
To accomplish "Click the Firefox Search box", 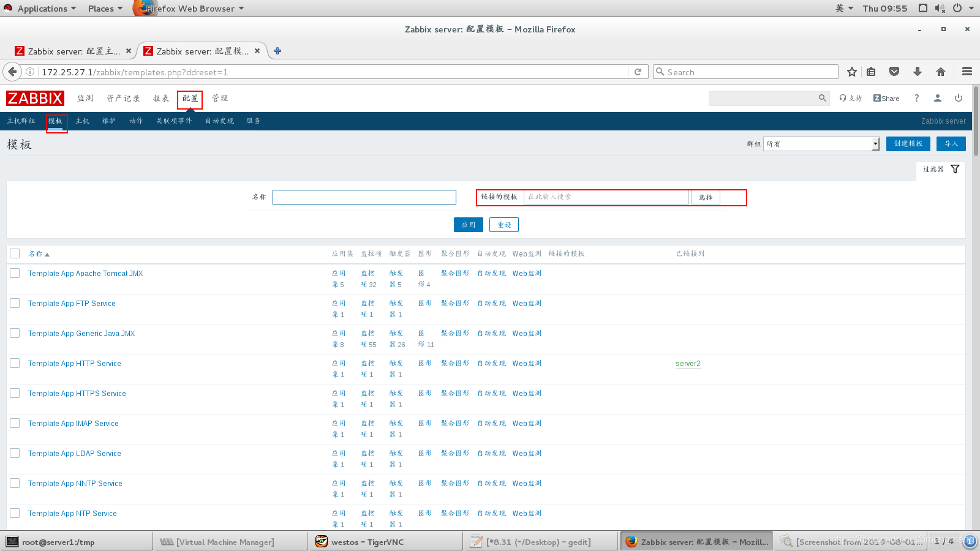I will [745, 72].
